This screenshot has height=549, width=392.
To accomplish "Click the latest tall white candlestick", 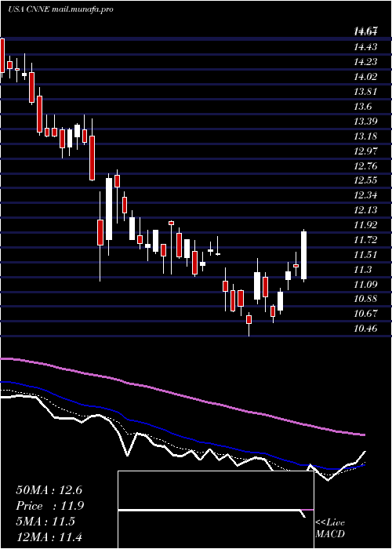I will [304, 256].
